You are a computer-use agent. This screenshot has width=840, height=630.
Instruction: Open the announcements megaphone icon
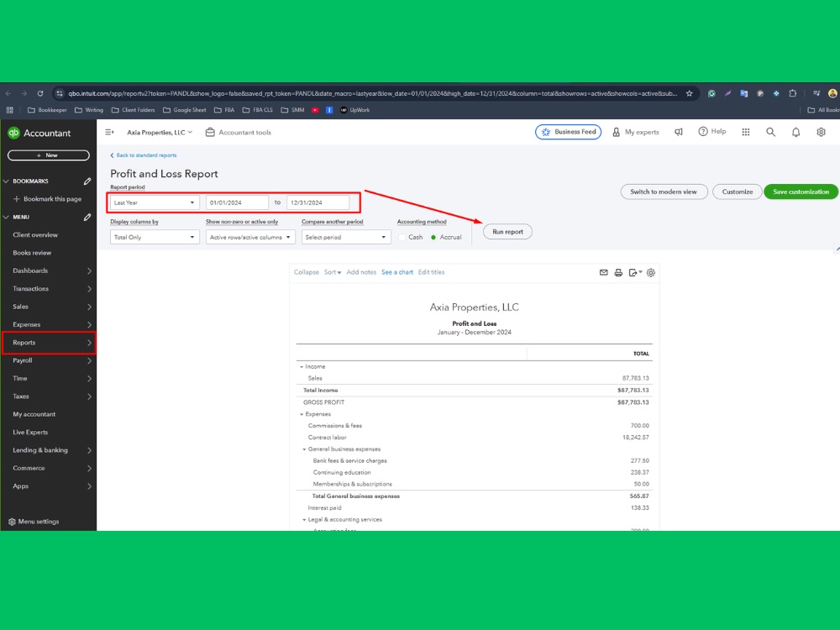(679, 132)
